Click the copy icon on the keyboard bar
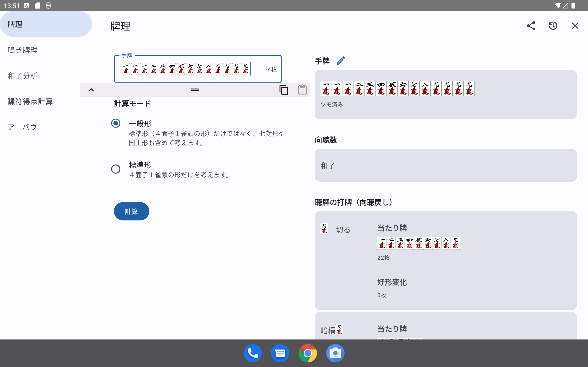Screen dimensions: 588x367 pos(284,90)
